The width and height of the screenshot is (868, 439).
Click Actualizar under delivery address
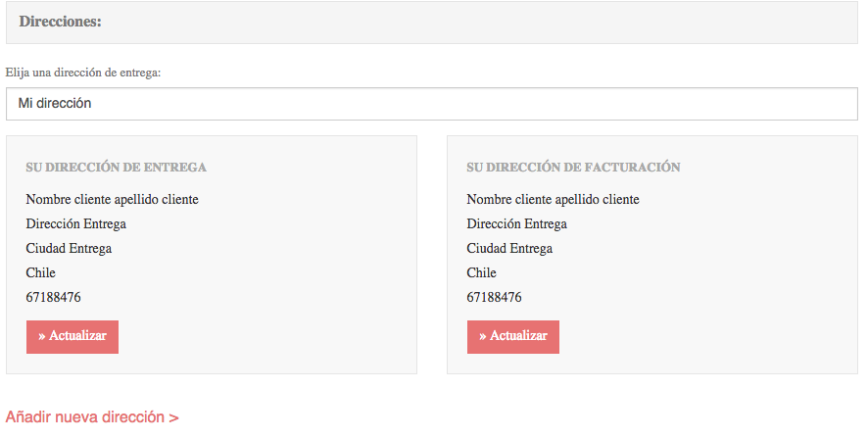tap(72, 336)
